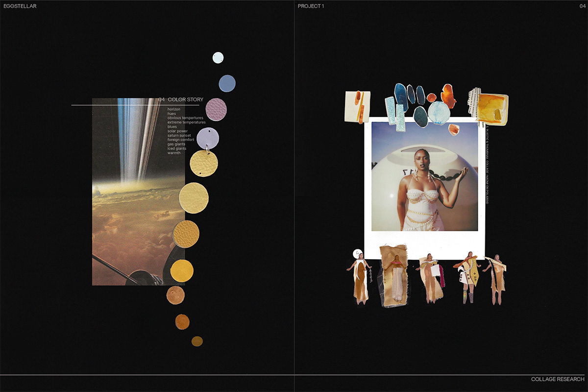Pick the slate blue circle swatch
This screenshot has width=588, height=392.
[x=227, y=83]
